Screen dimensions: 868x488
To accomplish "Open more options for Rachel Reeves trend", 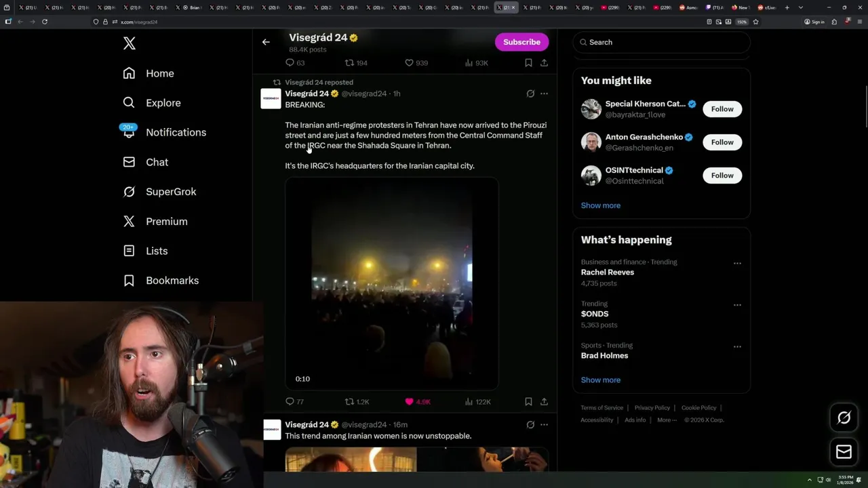I will click(737, 263).
